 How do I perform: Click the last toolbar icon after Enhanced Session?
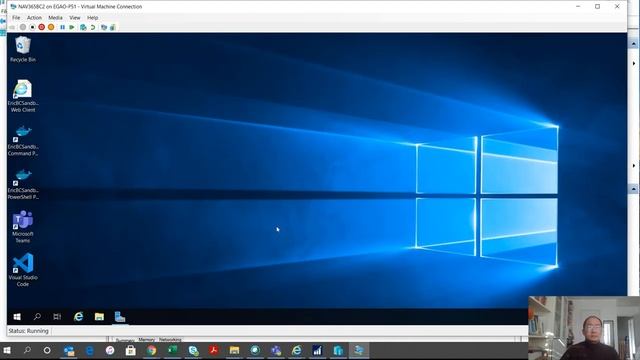coord(113,27)
